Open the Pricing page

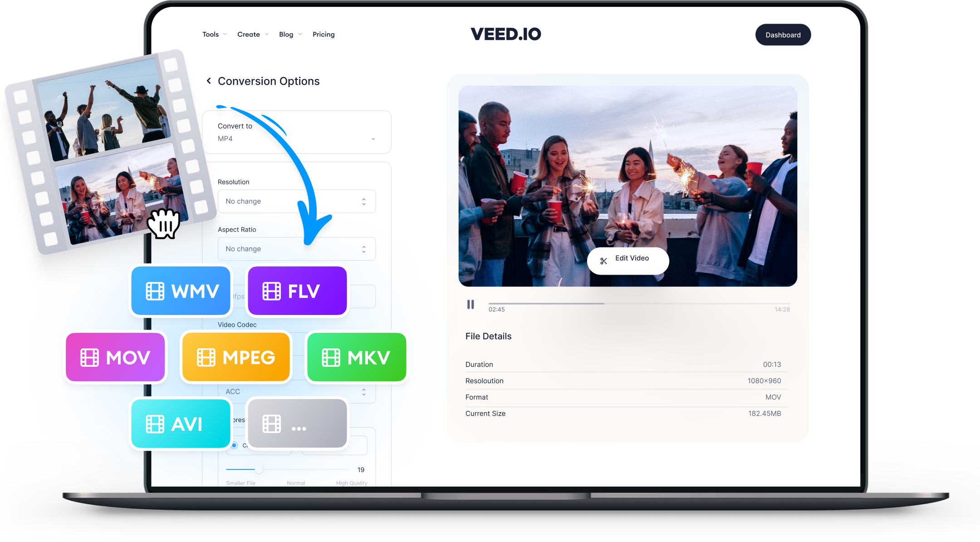pyautogui.click(x=324, y=34)
